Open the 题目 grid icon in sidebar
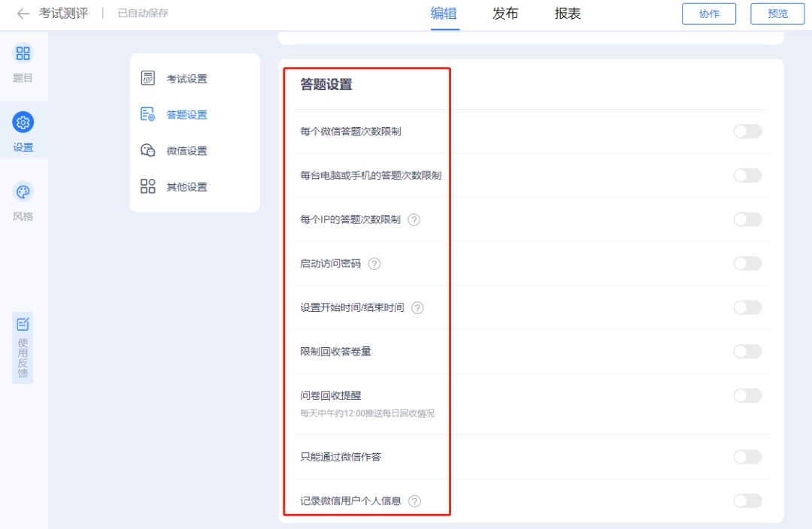The height and width of the screenshot is (529, 812). pos(23,53)
